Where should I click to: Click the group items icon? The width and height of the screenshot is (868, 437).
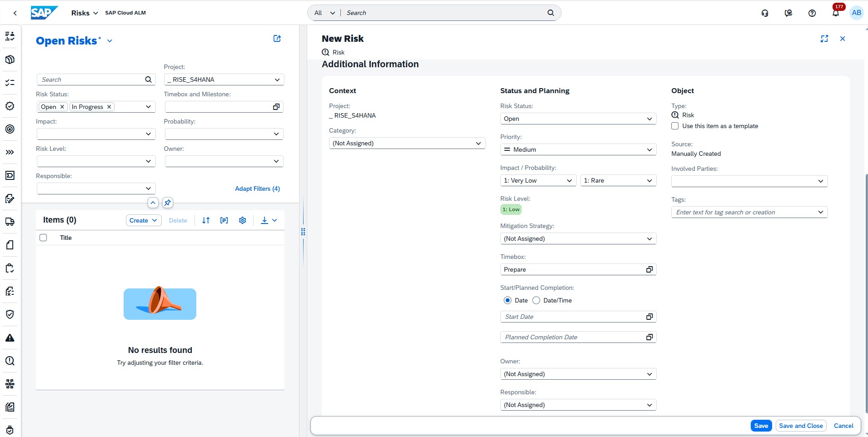tap(224, 220)
